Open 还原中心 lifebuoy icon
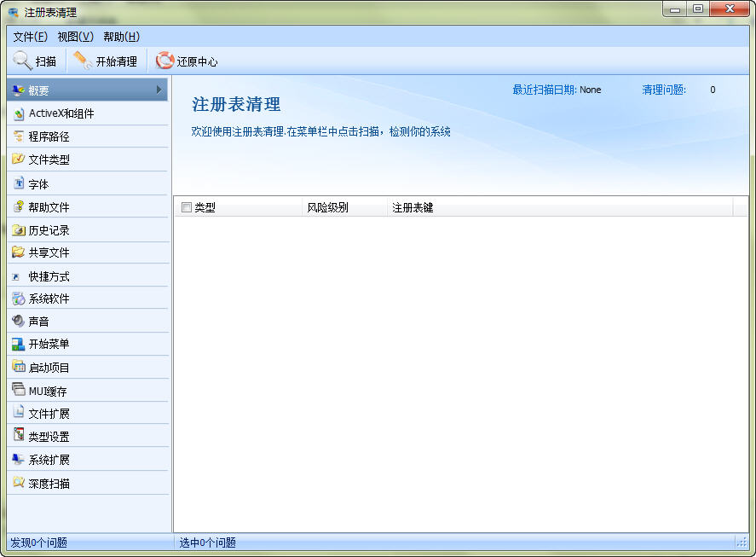The height and width of the screenshot is (557, 756). pyautogui.click(x=164, y=61)
